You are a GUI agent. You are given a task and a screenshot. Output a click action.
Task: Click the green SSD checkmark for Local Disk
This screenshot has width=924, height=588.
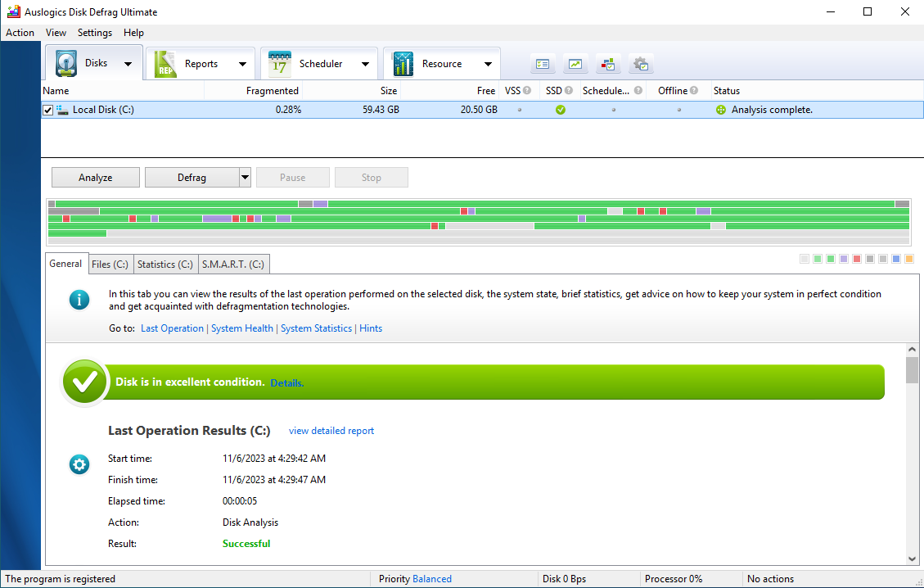click(x=561, y=110)
